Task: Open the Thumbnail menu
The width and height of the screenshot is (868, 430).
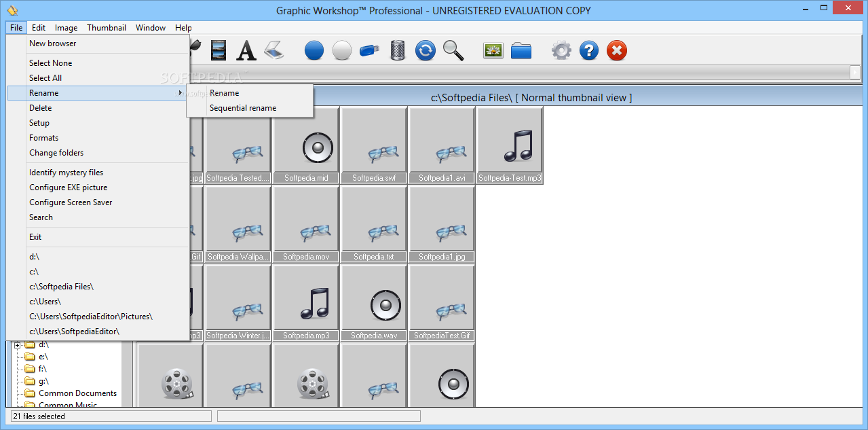Action: coord(107,28)
